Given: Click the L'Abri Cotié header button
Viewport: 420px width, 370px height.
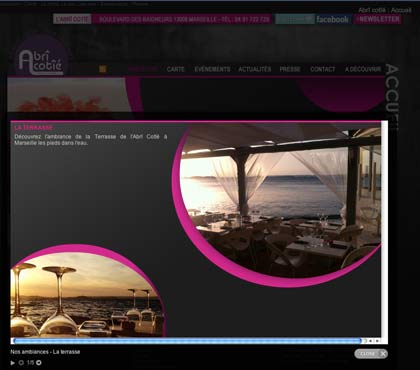Looking at the screenshot, I should point(72,19).
